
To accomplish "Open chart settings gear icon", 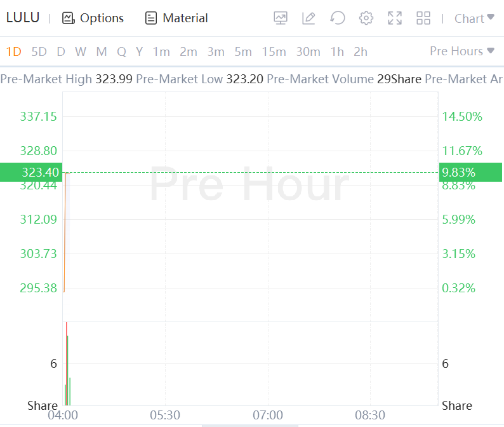I will pos(366,18).
